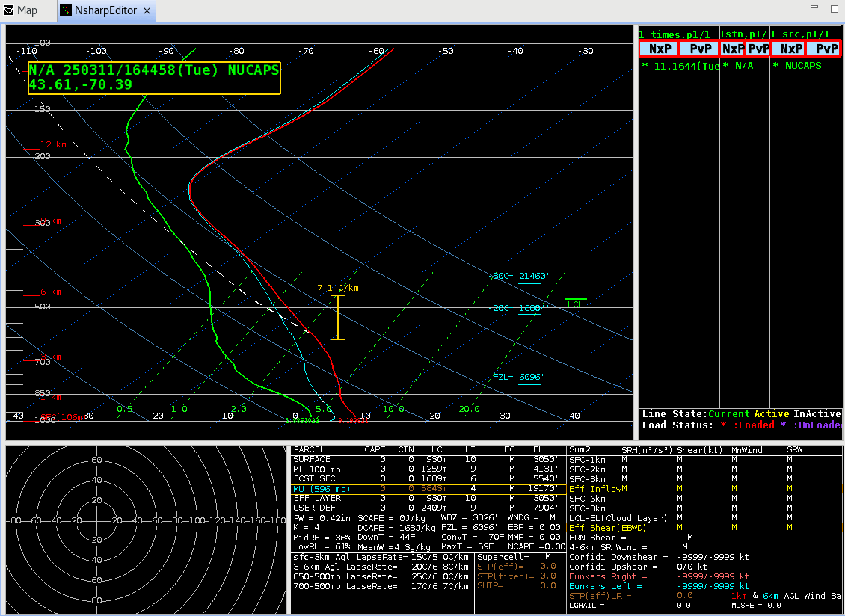Click the Bunkers Left row
845x616 pixels.
(x=660, y=586)
